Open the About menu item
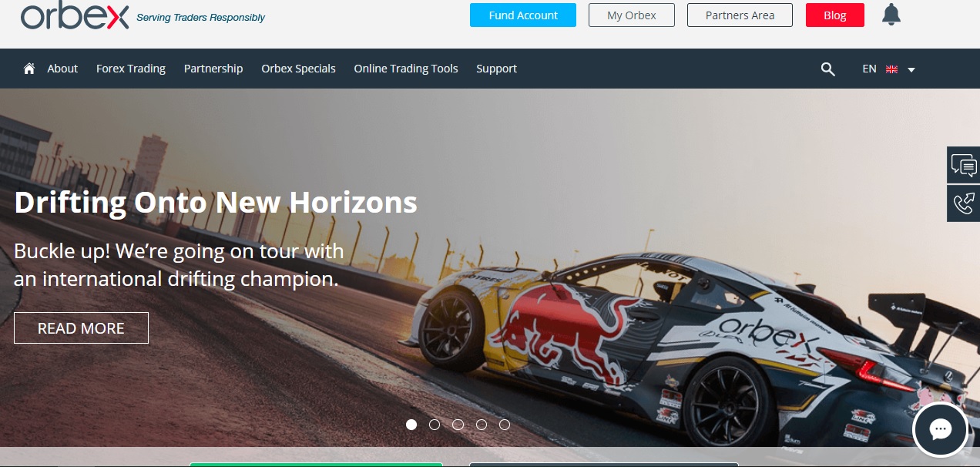This screenshot has height=467, width=980. pos(62,69)
